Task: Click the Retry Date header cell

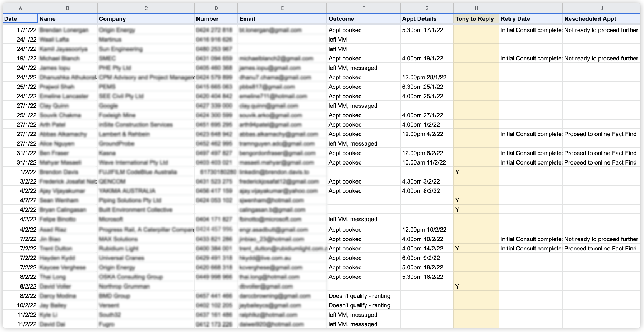Action: [531, 19]
